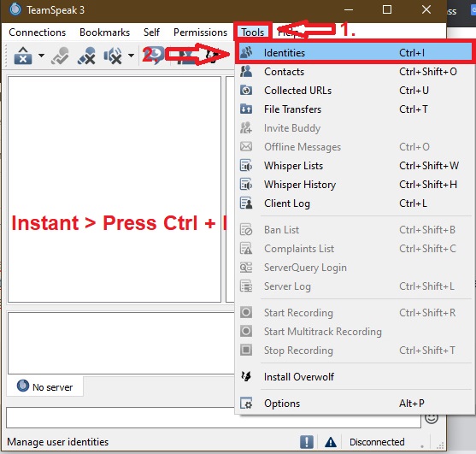This screenshot has height=454, width=476.
Task: Expand the Away status dropdown arrow
Action: (x=41, y=56)
